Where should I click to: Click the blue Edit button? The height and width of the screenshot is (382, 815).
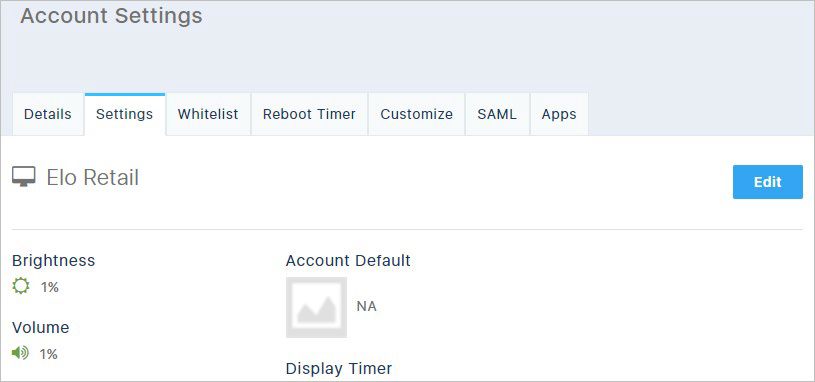tap(768, 182)
